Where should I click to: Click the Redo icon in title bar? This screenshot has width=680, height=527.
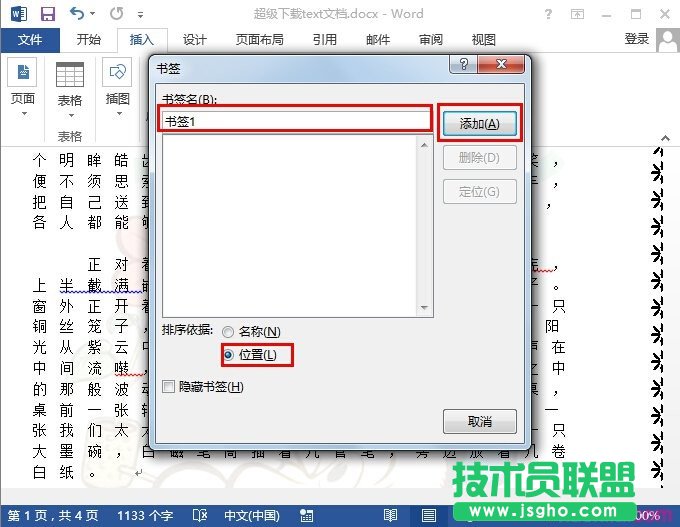pyautogui.click(x=116, y=14)
